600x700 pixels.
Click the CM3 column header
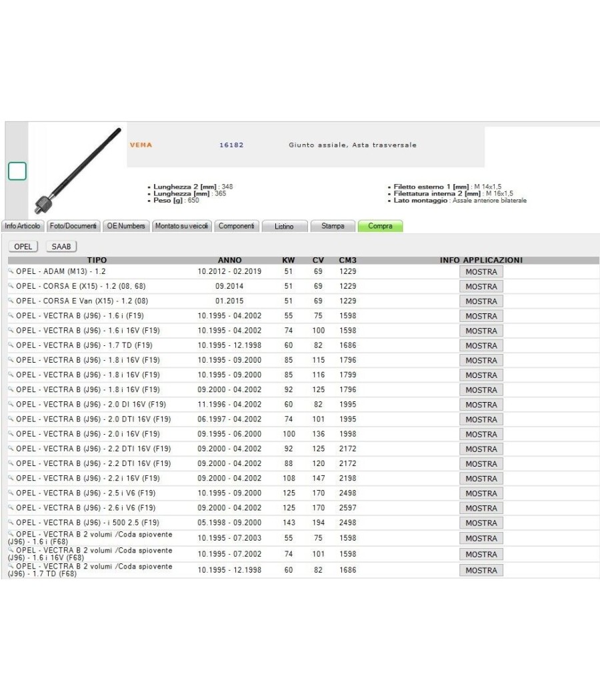pyautogui.click(x=347, y=260)
